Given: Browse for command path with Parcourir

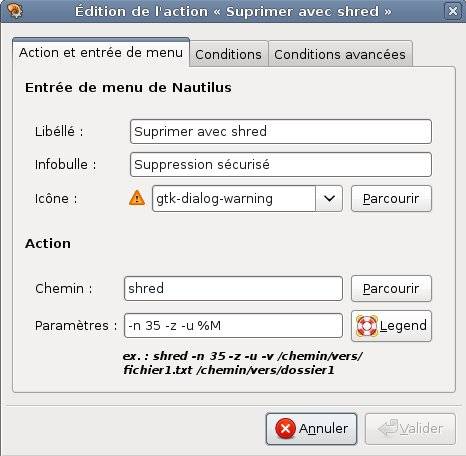Looking at the screenshot, I should click(x=391, y=289).
